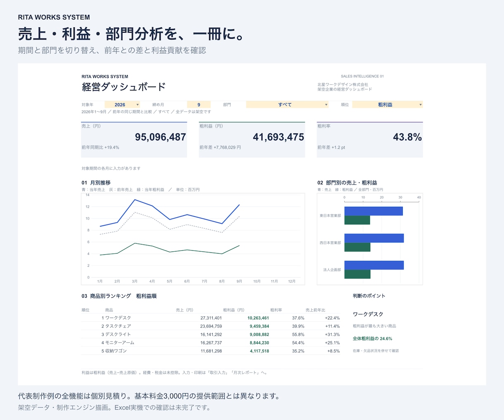This screenshot has height=420, width=504.
Task: Click 前年差 +7,768,029 円 text
Action: (x=220, y=147)
